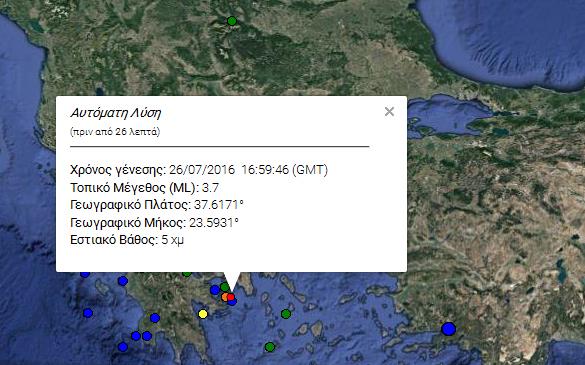Click the isolated blue marker west of Zakynthos
Screen dimensions: 585x365
pos(88,313)
